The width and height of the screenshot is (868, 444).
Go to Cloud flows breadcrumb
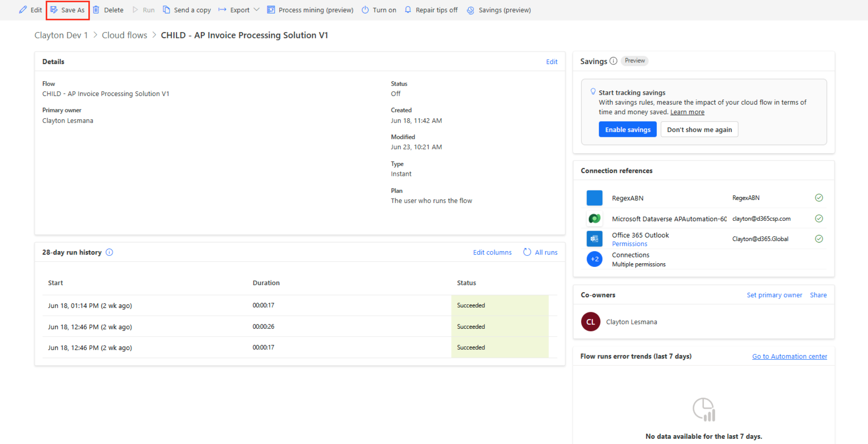tap(124, 35)
